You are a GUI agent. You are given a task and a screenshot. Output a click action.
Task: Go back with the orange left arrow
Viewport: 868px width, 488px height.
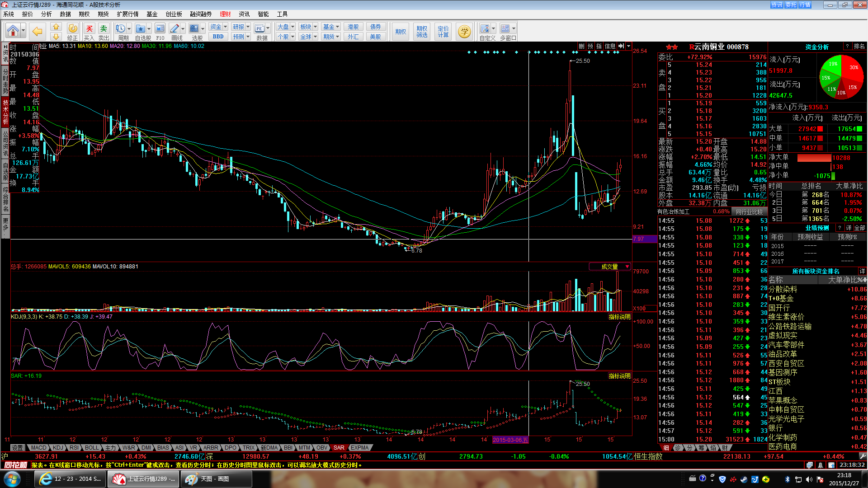[x=37, y=31]
